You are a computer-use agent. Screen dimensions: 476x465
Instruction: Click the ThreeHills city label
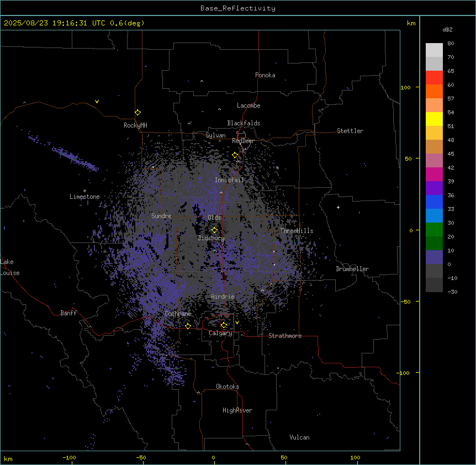pos(297,231)
